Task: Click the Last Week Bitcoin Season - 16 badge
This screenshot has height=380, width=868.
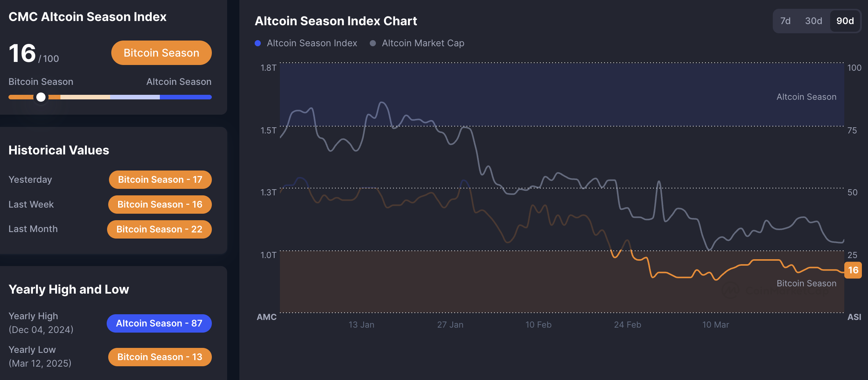Action: [160, 205]
